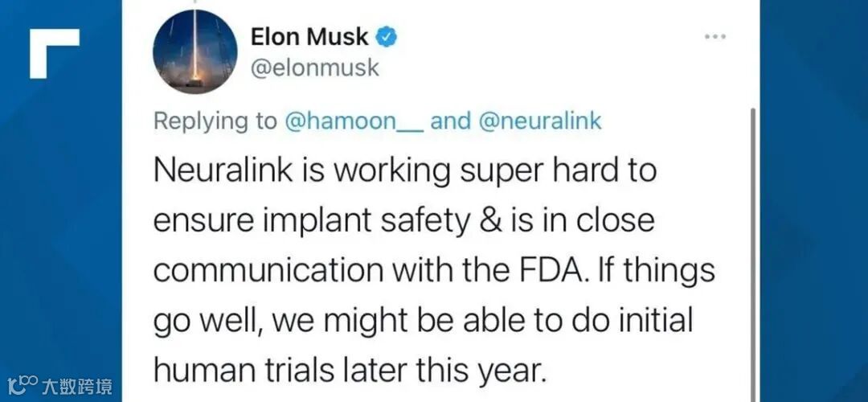Click the Elon Musk display name

309,37
